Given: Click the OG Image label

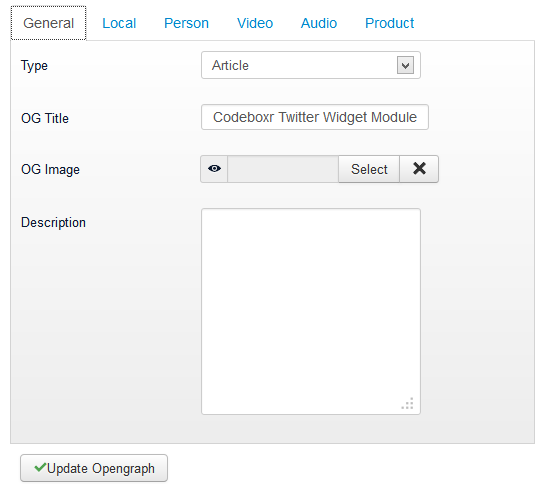Looking at the screenshot, I should pos(50,170).
